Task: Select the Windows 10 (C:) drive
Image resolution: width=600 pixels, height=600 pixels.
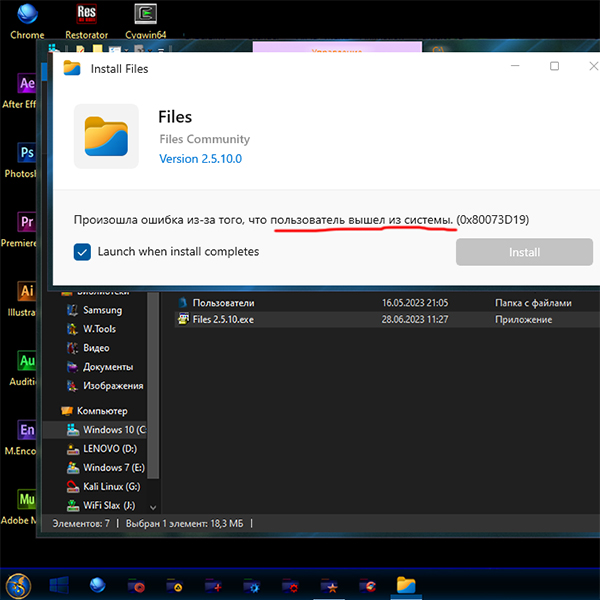Action: 95,430
